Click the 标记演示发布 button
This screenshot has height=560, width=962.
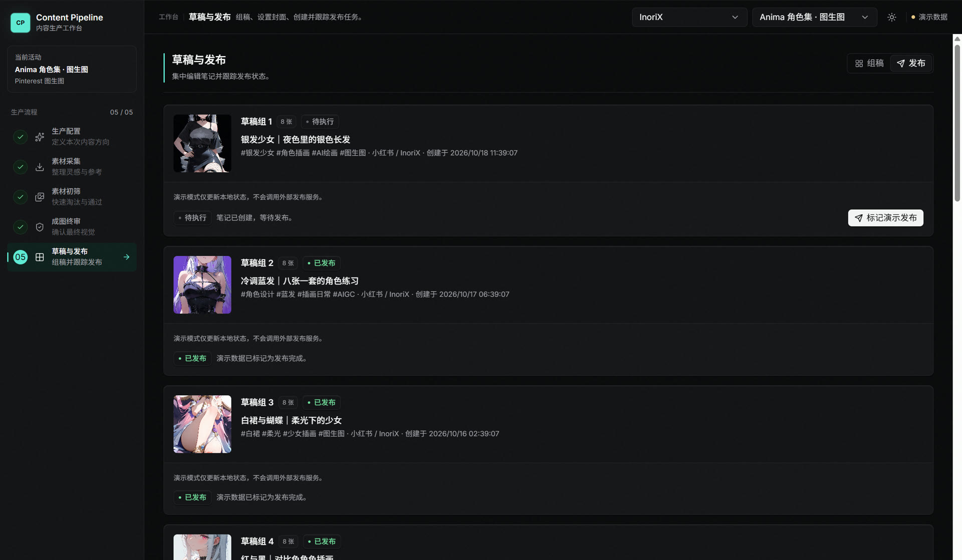pos(885,218)
